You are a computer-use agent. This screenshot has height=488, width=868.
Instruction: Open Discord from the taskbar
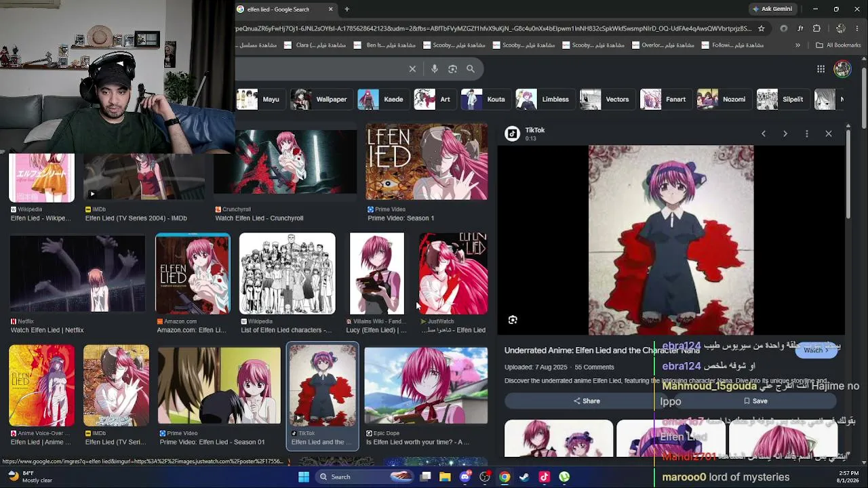465,476
